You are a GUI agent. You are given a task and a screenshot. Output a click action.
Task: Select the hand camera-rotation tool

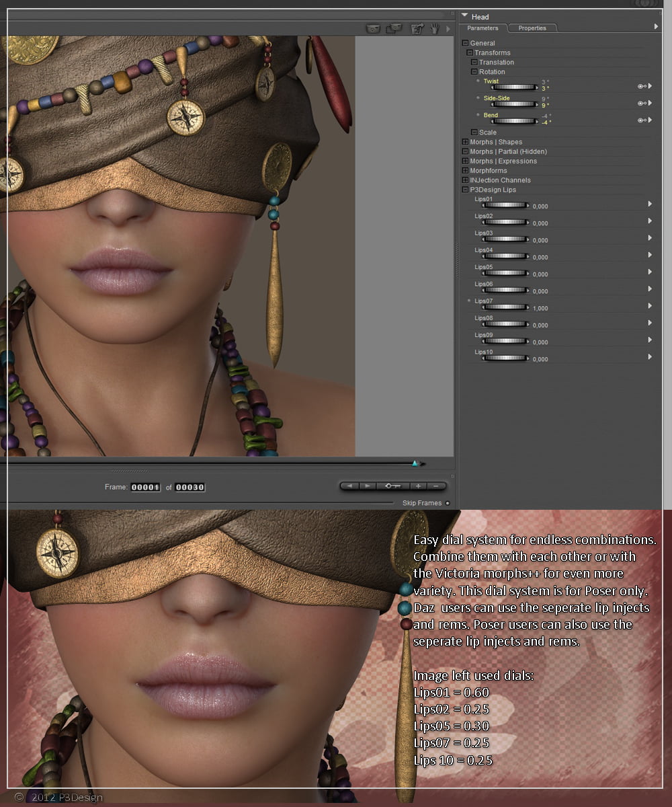coord(434,28)
